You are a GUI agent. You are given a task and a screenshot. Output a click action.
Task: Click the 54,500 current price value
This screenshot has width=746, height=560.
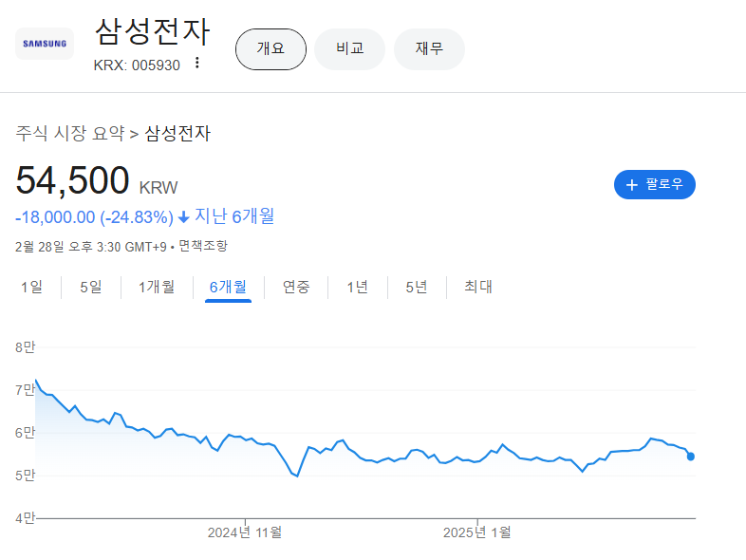[72, 180]
